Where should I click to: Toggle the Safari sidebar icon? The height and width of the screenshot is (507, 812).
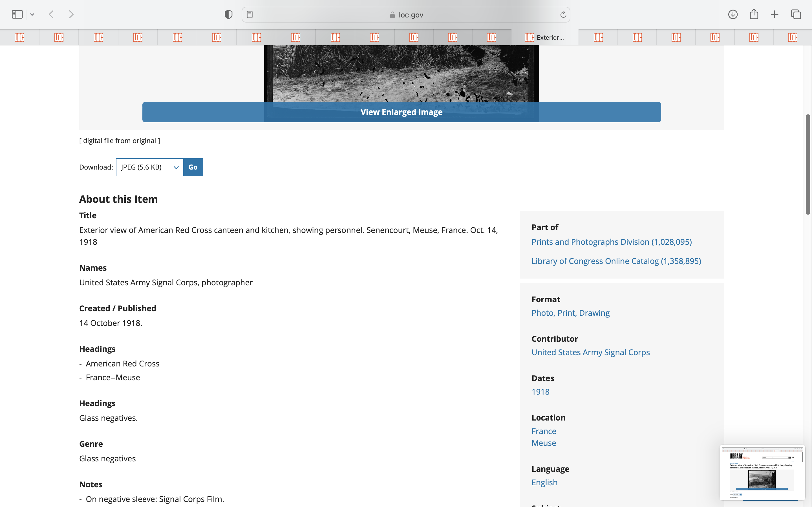coord(17,14)
